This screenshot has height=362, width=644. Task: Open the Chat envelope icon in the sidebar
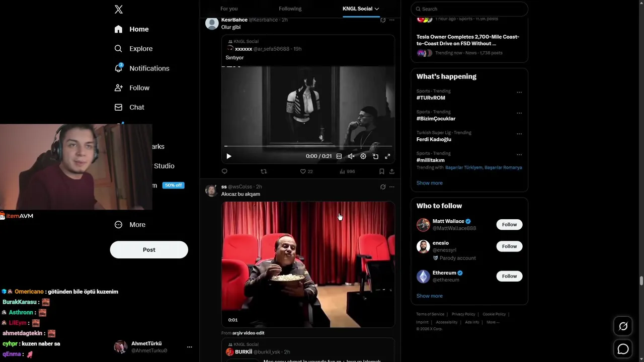tap(118, 107)
